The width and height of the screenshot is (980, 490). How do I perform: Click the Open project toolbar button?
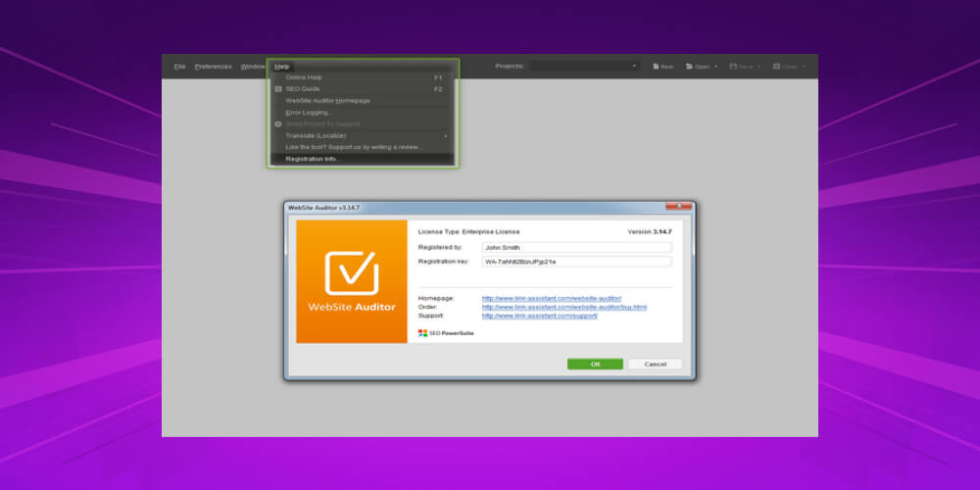click(x=698, y=67)
